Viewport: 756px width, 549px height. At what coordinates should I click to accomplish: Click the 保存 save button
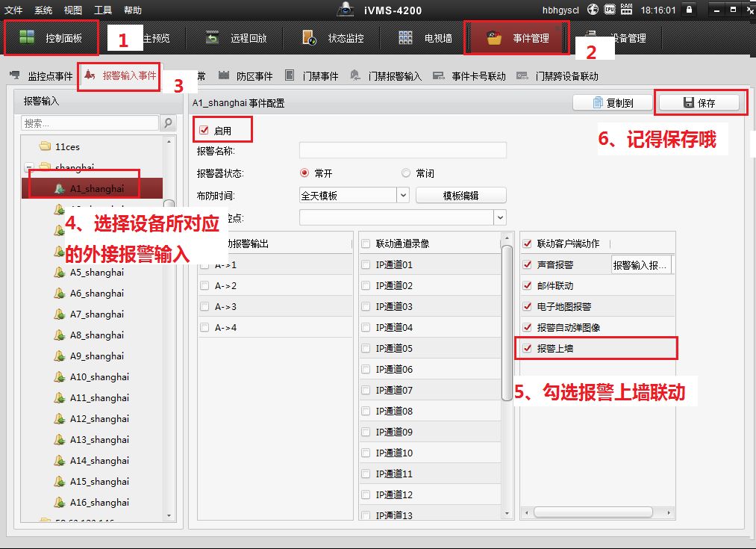pyautogui.click(x=699, y=103)
